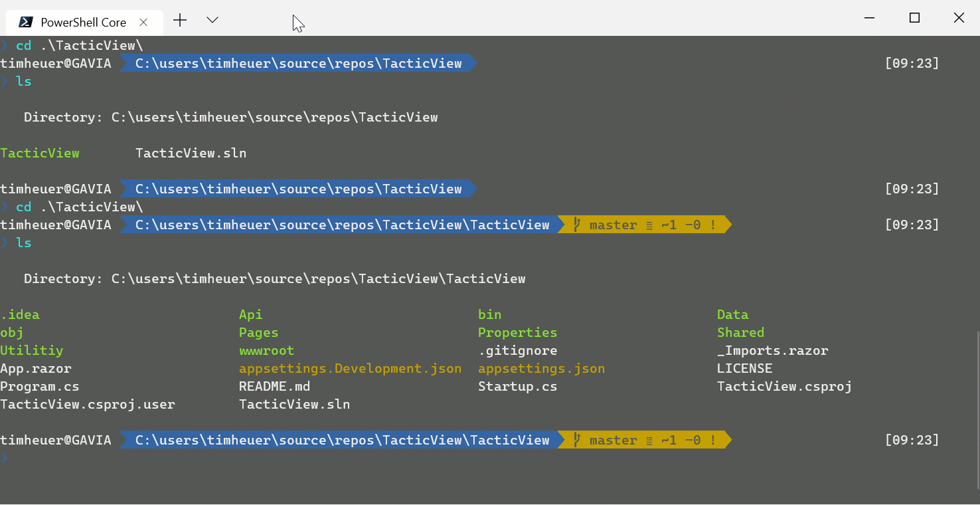Click the Startup.cs file entry

[x=517, y=386]
